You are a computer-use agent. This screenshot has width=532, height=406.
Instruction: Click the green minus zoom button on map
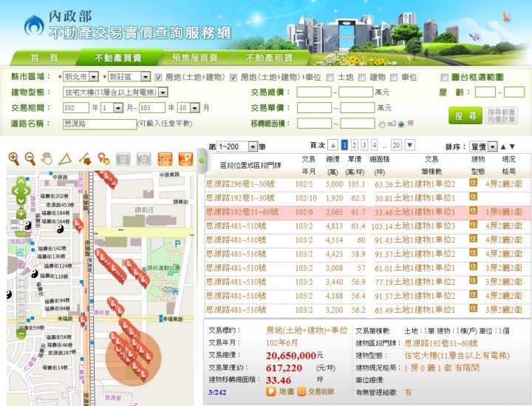(21, 334)
